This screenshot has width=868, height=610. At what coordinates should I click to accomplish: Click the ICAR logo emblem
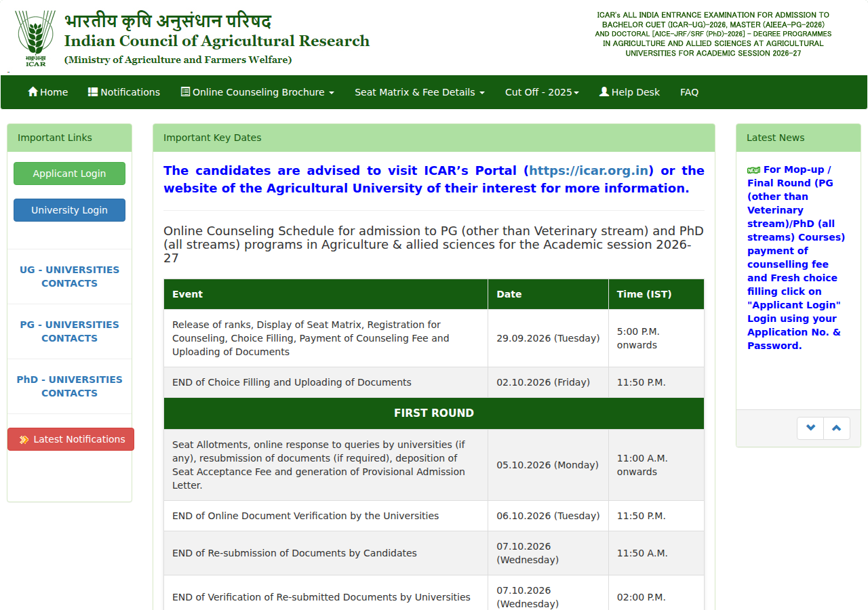pos(35,39)
